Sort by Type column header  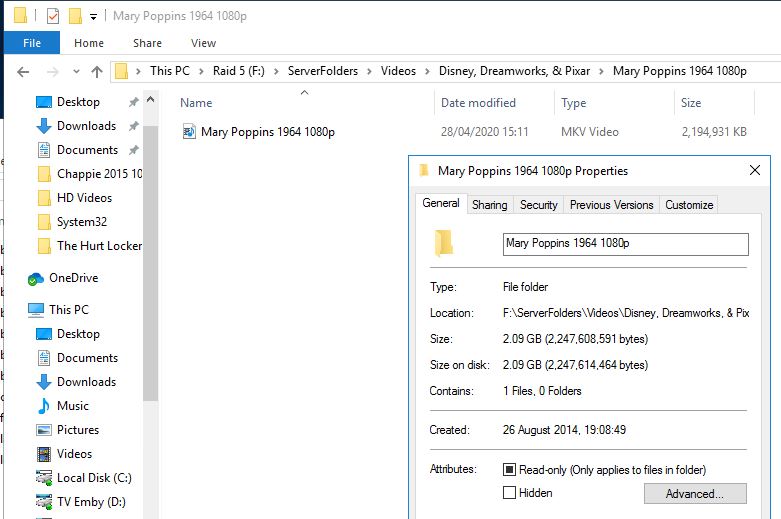click(573, 103)
